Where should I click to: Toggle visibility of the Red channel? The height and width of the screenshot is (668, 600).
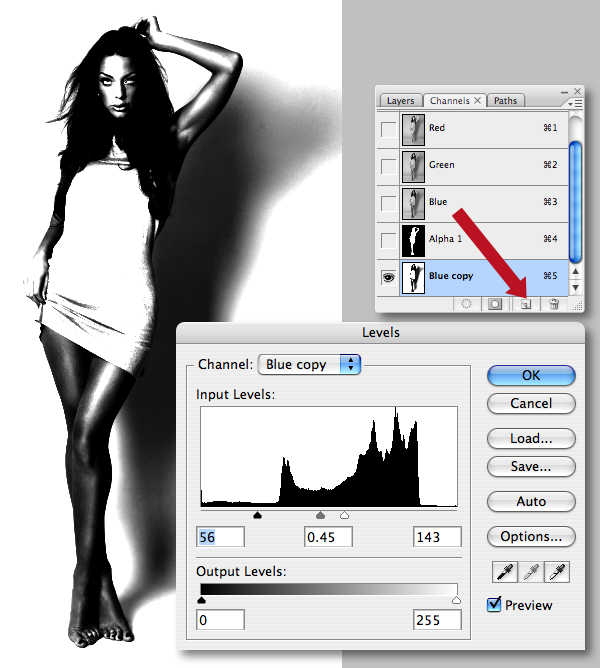[x=388, y=130]
